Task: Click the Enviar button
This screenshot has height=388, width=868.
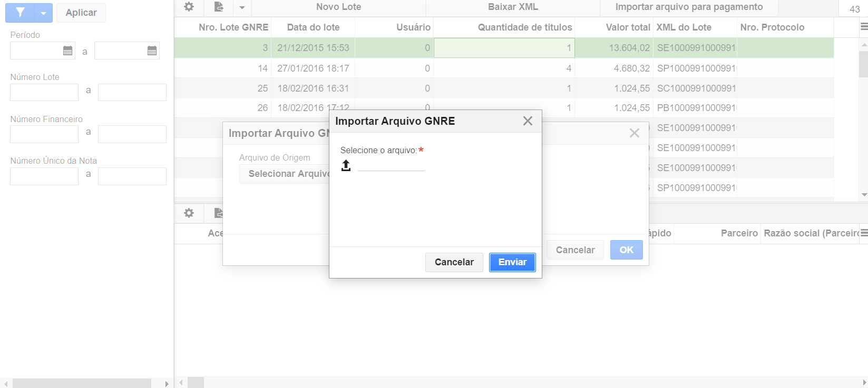Action: tap(512, 262)
